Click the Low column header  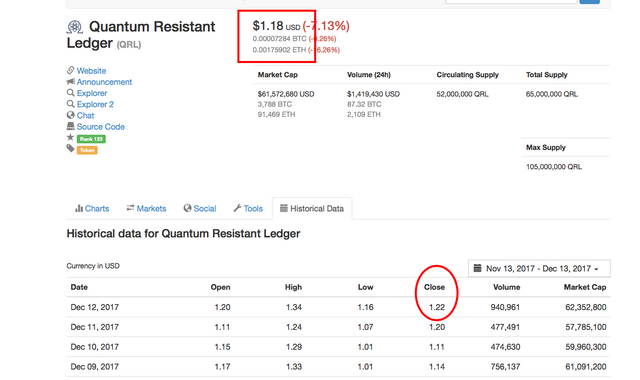tap(366, 287)
